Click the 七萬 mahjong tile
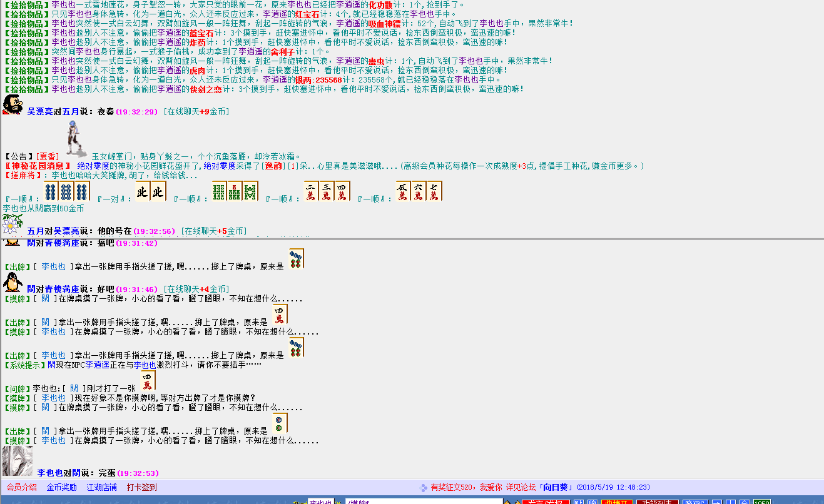This screenshot has height=504, width=824. point(434,191)
